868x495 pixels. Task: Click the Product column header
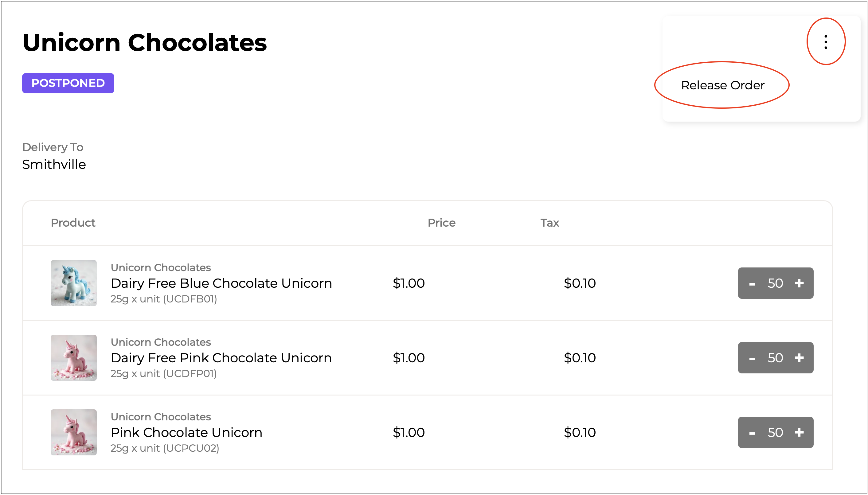(73, 223)
